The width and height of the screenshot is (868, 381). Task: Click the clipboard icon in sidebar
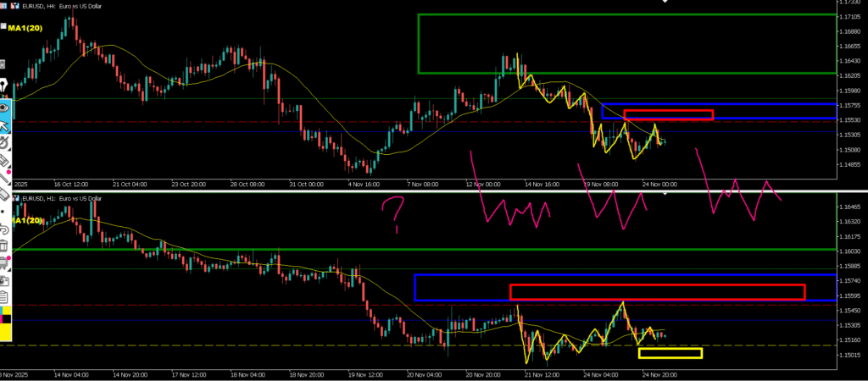[4, 296]
